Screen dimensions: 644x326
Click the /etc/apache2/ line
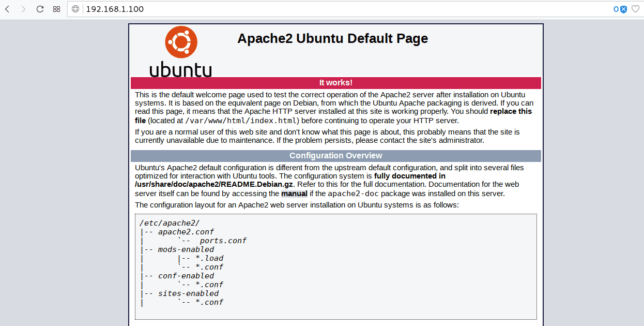[170, 223]
